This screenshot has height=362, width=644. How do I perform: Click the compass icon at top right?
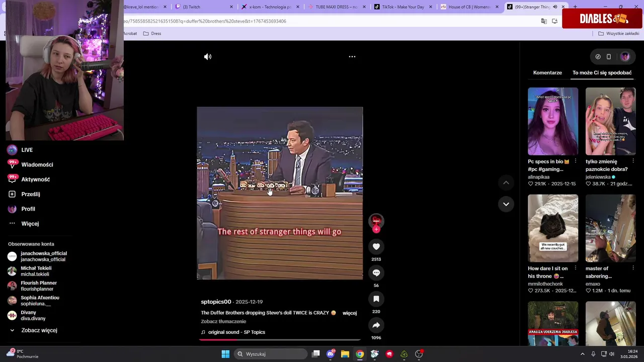tap(598, 57)
